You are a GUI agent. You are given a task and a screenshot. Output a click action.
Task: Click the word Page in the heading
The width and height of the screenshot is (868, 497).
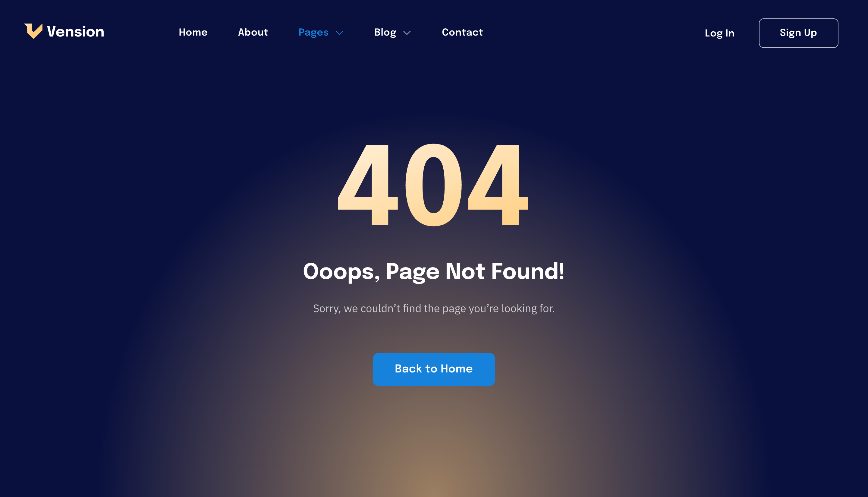[x=413, y=272]
